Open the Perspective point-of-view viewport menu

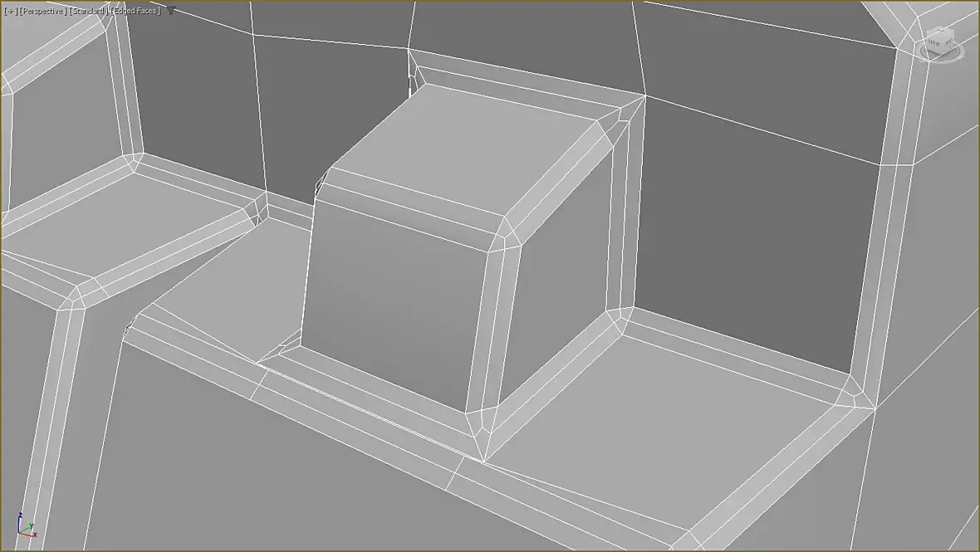43,12
